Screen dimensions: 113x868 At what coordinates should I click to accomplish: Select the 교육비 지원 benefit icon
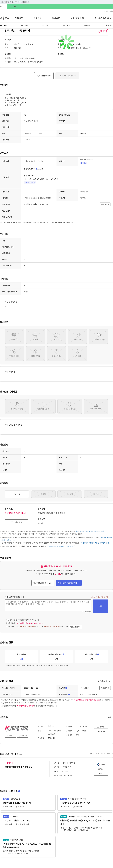77,337
